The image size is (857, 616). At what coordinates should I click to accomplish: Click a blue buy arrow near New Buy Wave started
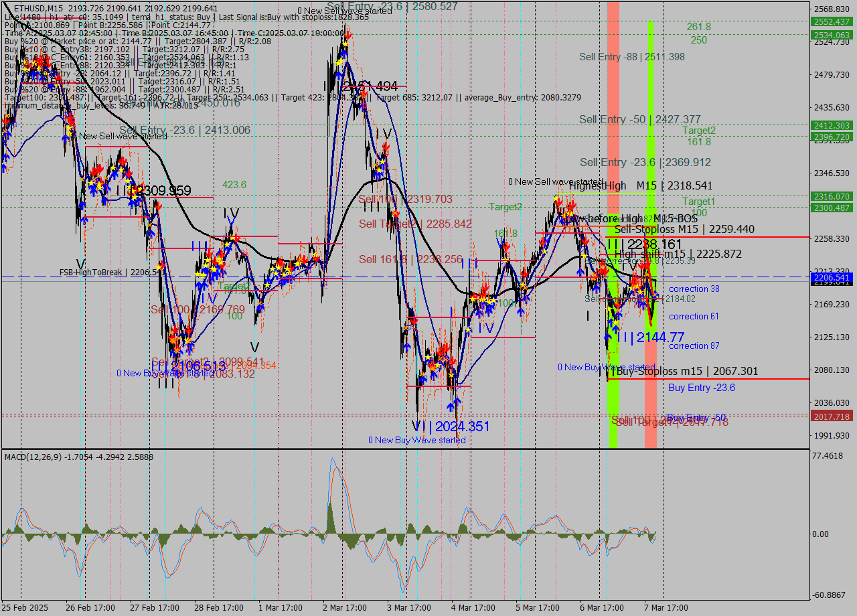(456, 401)
